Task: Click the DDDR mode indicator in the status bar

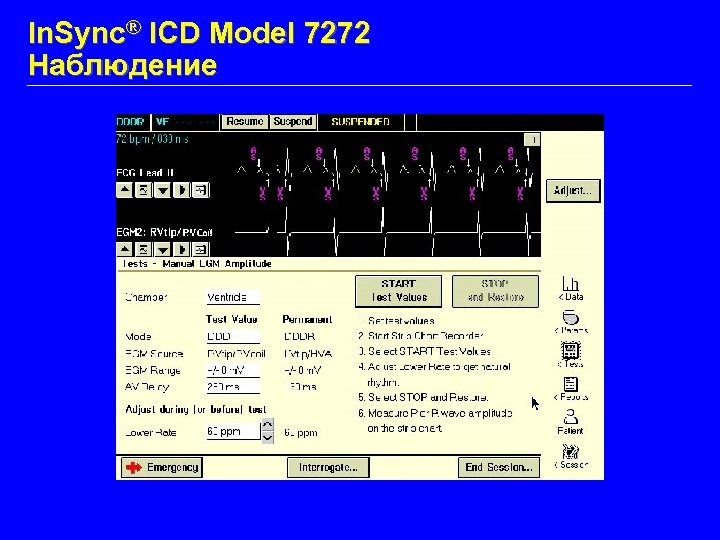Action: coord(132,122)
